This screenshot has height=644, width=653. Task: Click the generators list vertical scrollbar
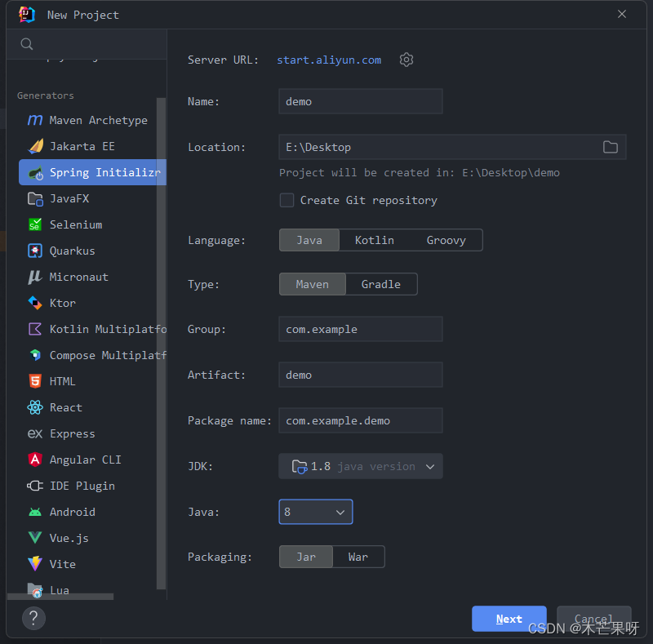161,344
